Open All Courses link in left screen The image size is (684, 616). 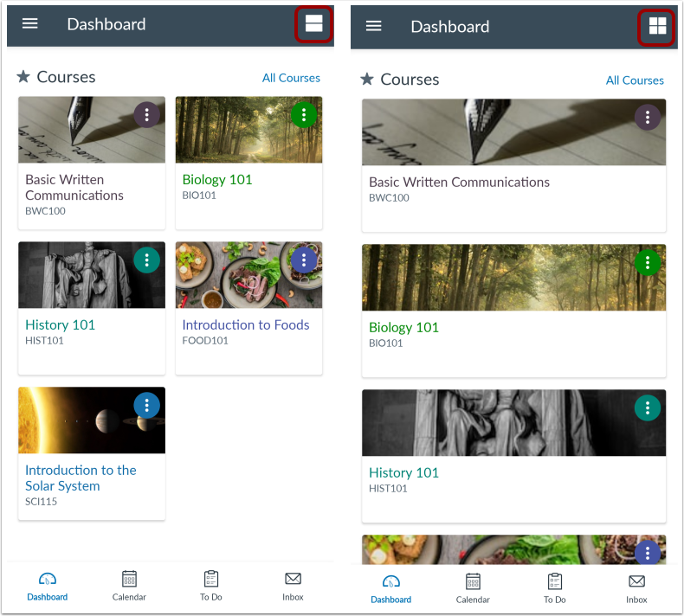pos(291,78)
